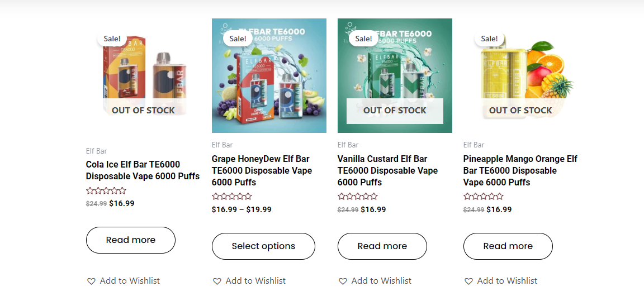Image resolution: width=644 pixels, height=296 pixels.
Task: Click Read more for Pineapple Mango Orange
Action: click(x=508, y=246)
